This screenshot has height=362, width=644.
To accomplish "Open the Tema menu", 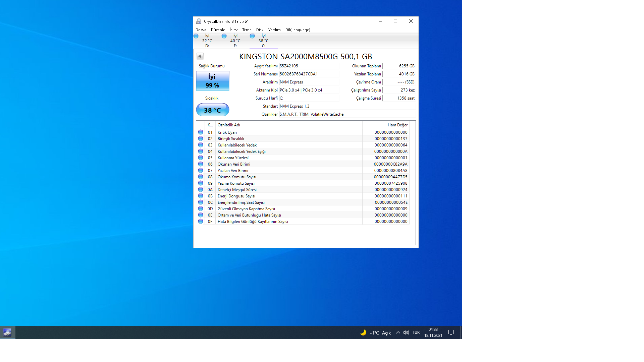I will click(x=247, y=30).
